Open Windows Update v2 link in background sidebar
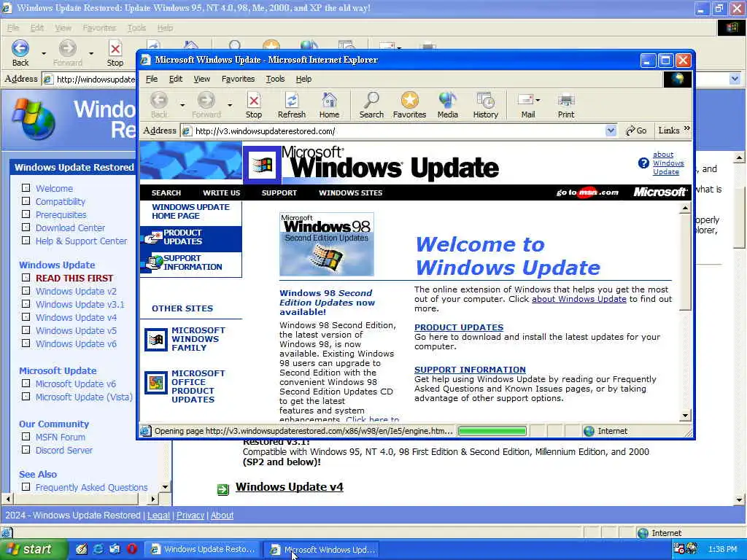 (76, 292)
